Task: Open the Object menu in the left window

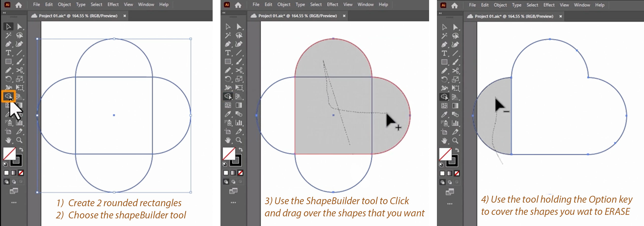Action: [x=64, y=5]
